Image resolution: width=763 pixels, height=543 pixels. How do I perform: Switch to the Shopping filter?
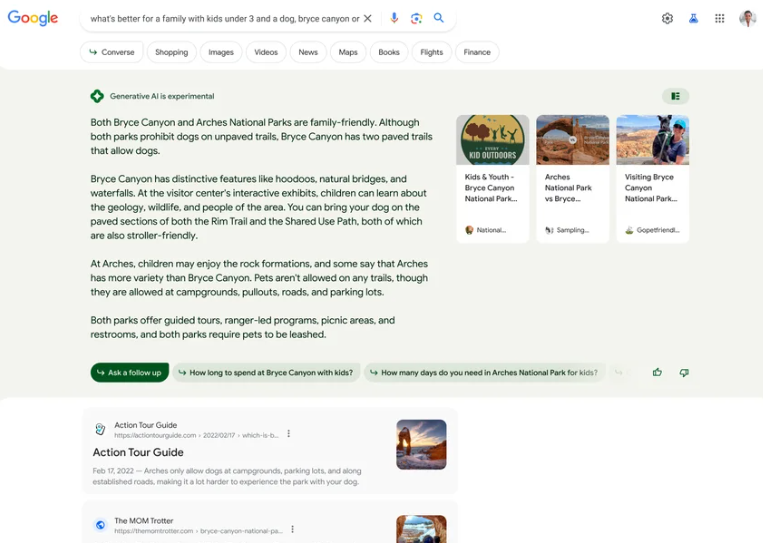tap(171, 52)
